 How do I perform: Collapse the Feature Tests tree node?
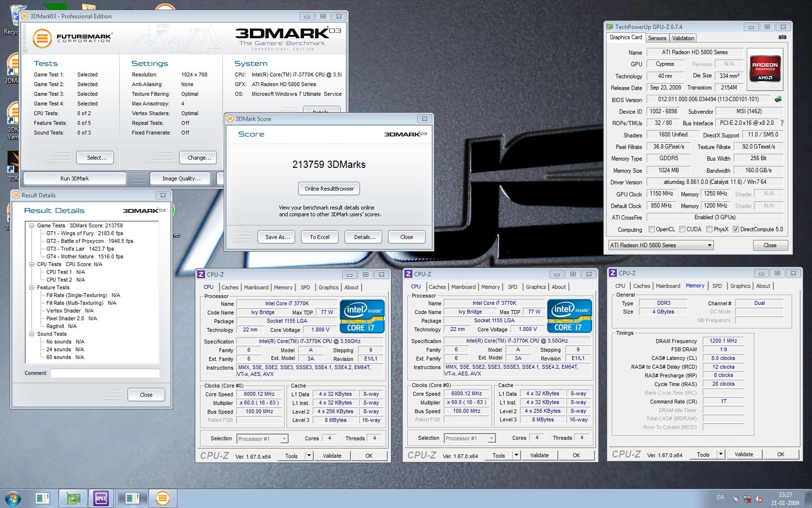click(32, 287)
